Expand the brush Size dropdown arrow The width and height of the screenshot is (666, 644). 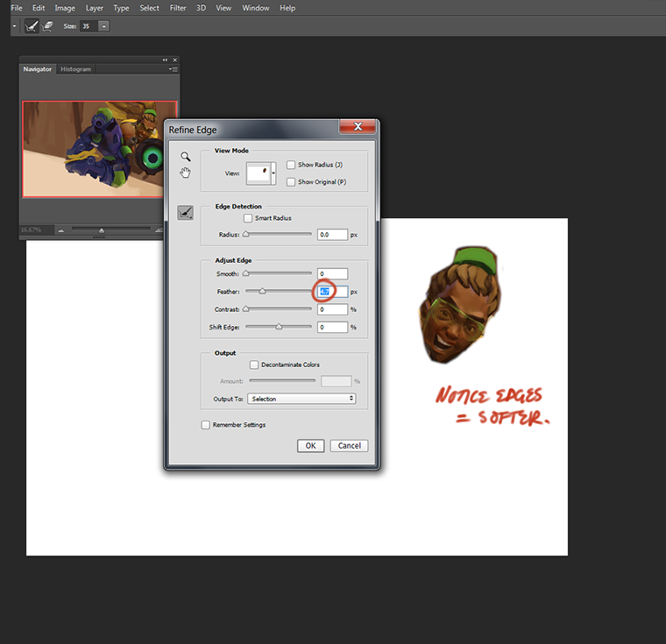tap(104, 26)
